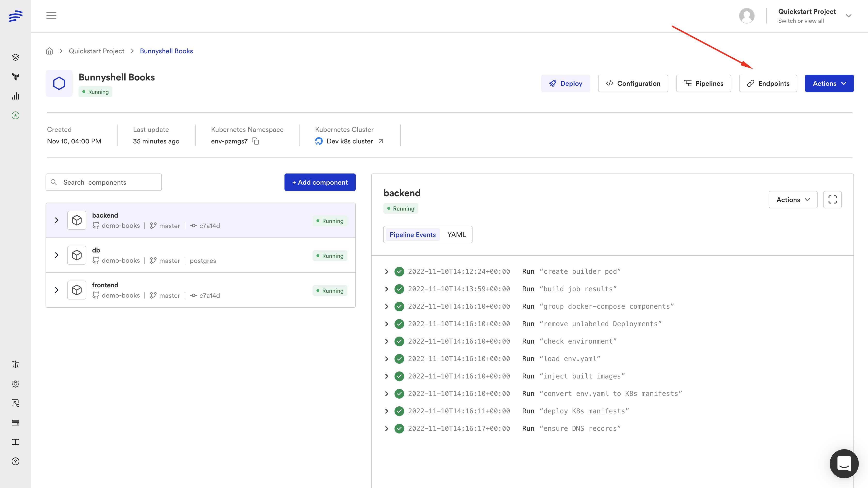Screen dimensions: 868x488
Task: Select the Pipeline Events tab
Action: (412, 235)
